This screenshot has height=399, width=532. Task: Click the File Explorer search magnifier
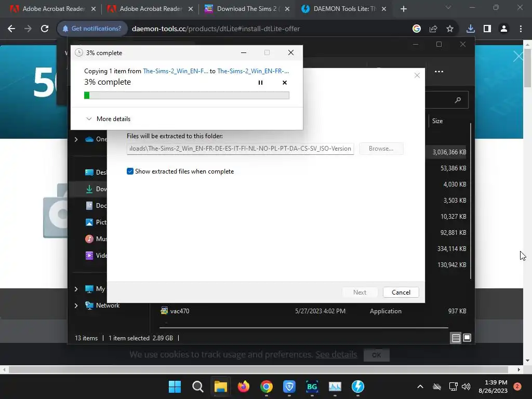[458, 100]
